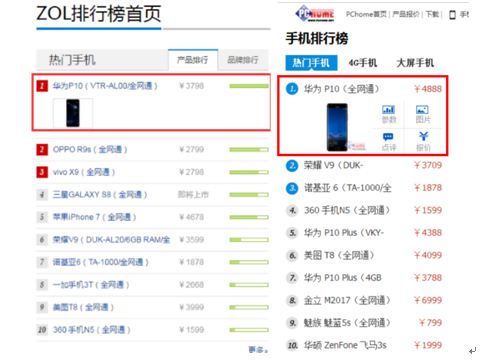Click the ¥4678 price of 苹果iPhone 7

[192, 217]
